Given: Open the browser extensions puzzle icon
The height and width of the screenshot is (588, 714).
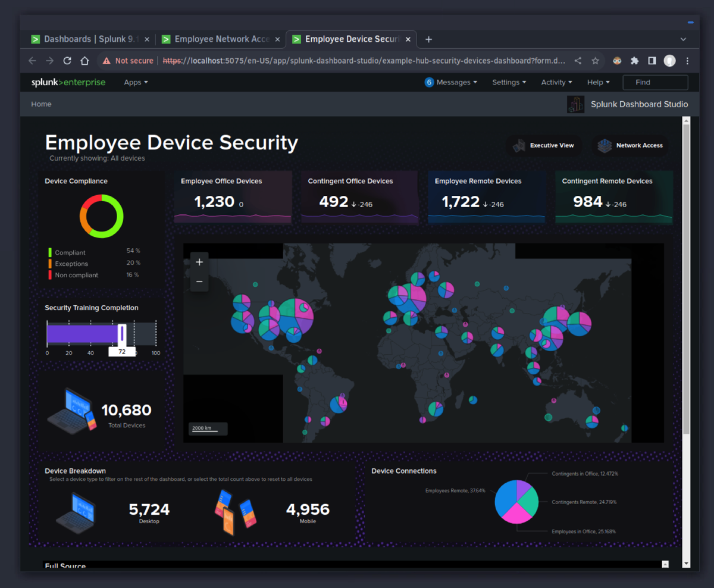Looking at the screenshot, I should [x=635, y=61].
